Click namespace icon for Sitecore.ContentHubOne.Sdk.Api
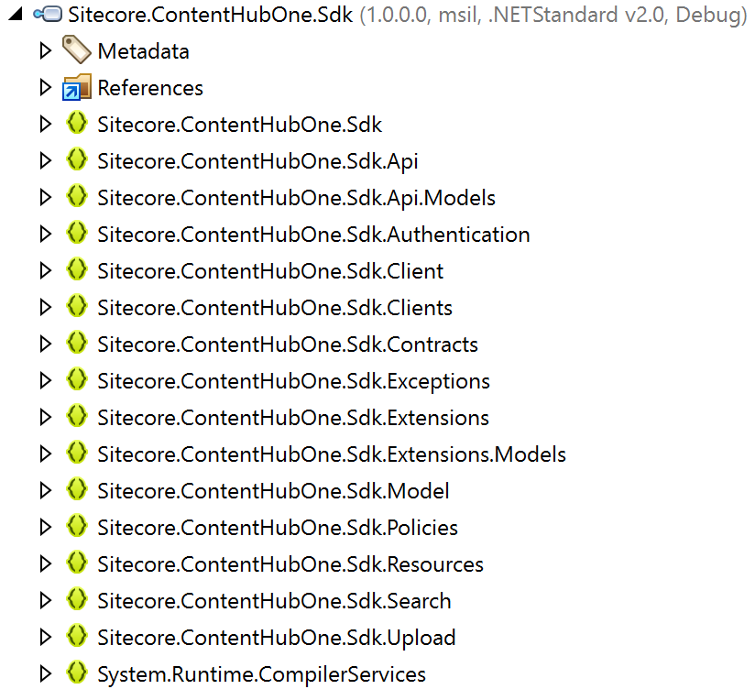This screenshot has height=700, width=755. (77, 160)
